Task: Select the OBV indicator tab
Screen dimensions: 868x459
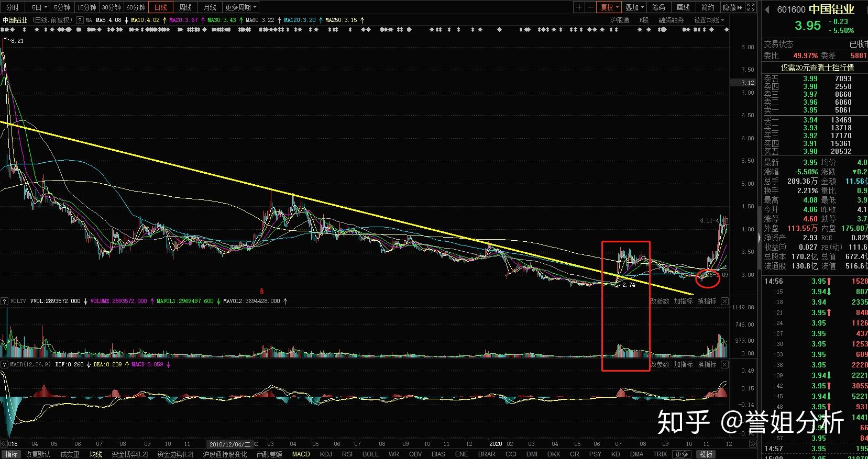Action: coord(415,454)
